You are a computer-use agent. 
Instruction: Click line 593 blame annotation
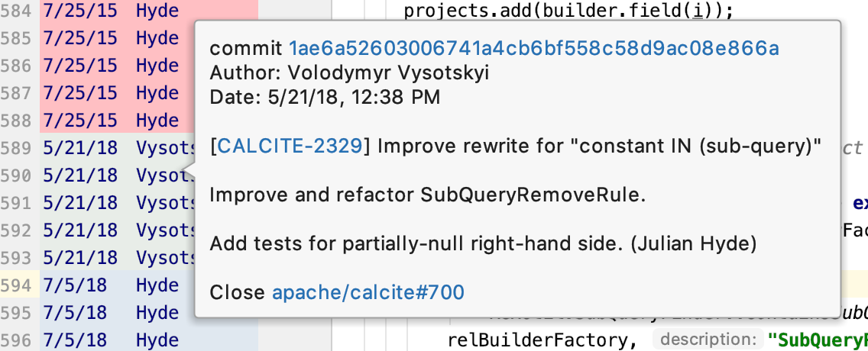click(118, 258)
